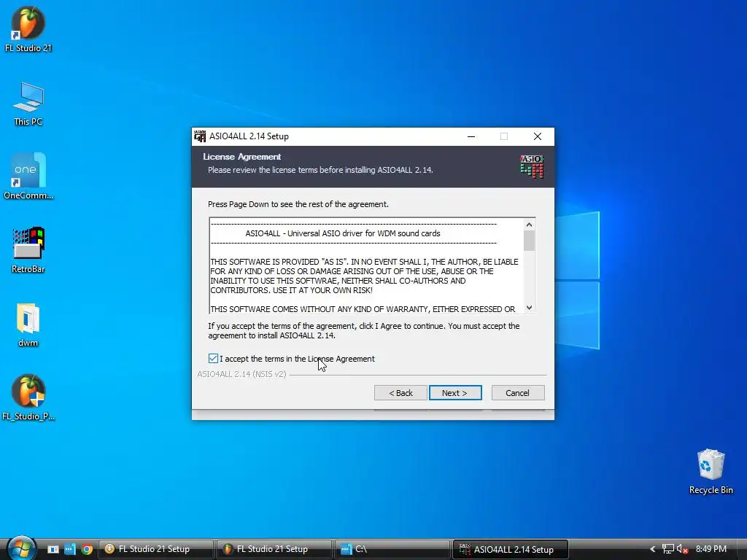Click the network tray icon
The width and height of the screenshot is (747, 560).
point(668,549)
